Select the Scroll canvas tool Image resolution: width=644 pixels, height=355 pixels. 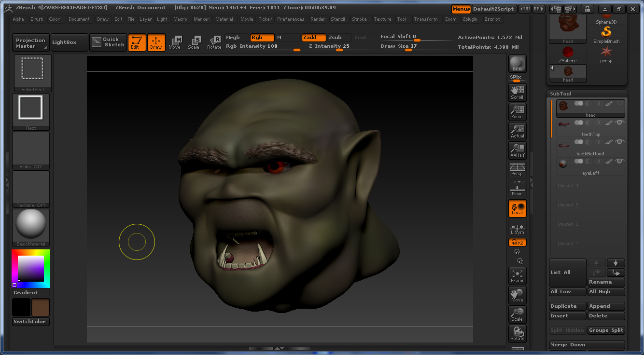517,92
